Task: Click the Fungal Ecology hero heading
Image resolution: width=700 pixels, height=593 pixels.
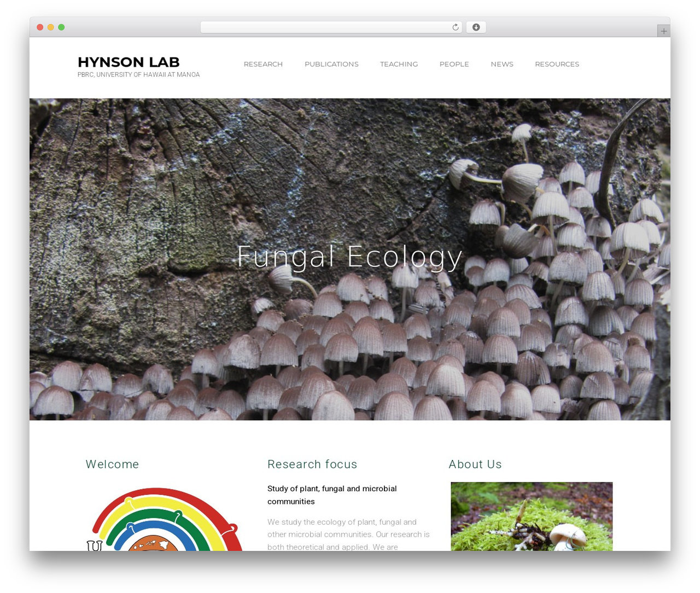Action: tap(349, 257)
